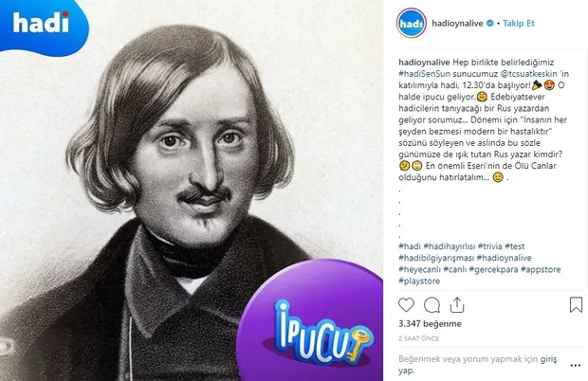
Task: Click the portrait post image
Action: (x=192, y=190)
